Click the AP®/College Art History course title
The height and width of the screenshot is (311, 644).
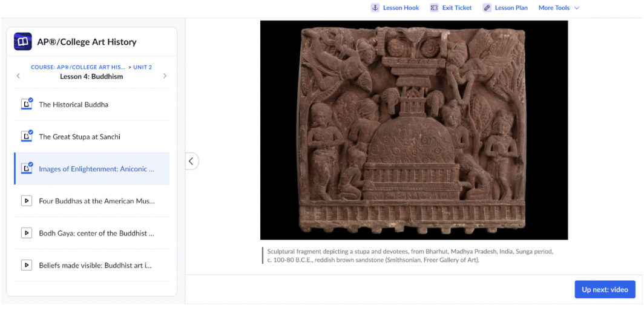coord(87,42)
